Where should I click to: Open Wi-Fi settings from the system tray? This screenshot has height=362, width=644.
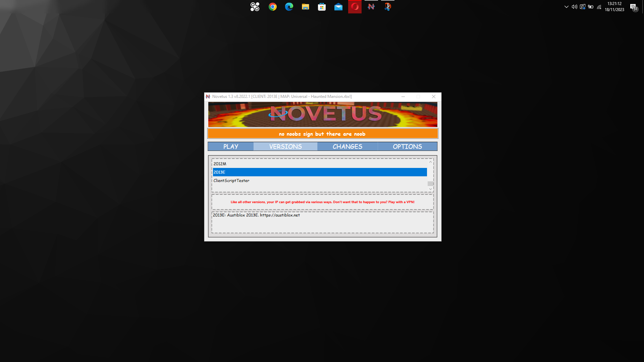[599, 7]
